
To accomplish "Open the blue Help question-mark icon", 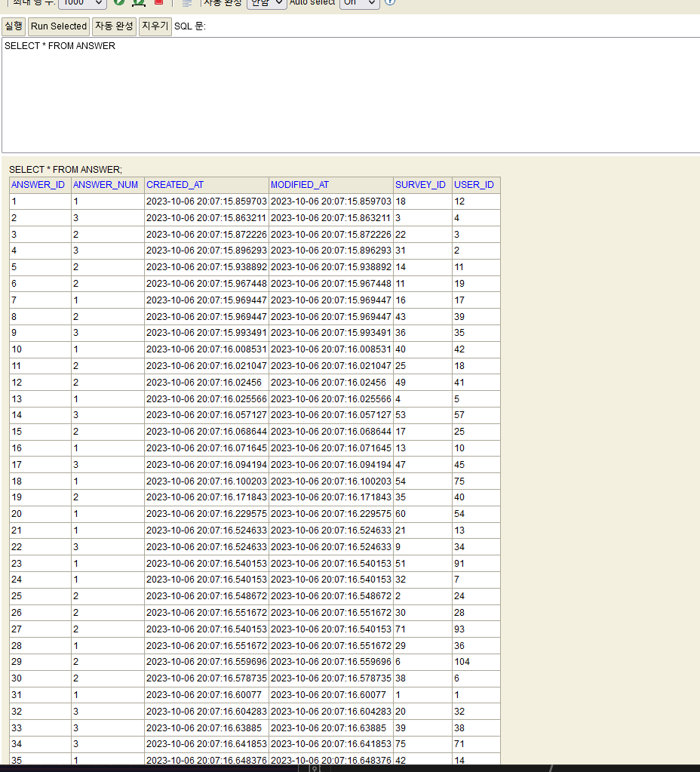I will [x=390, y=2].
